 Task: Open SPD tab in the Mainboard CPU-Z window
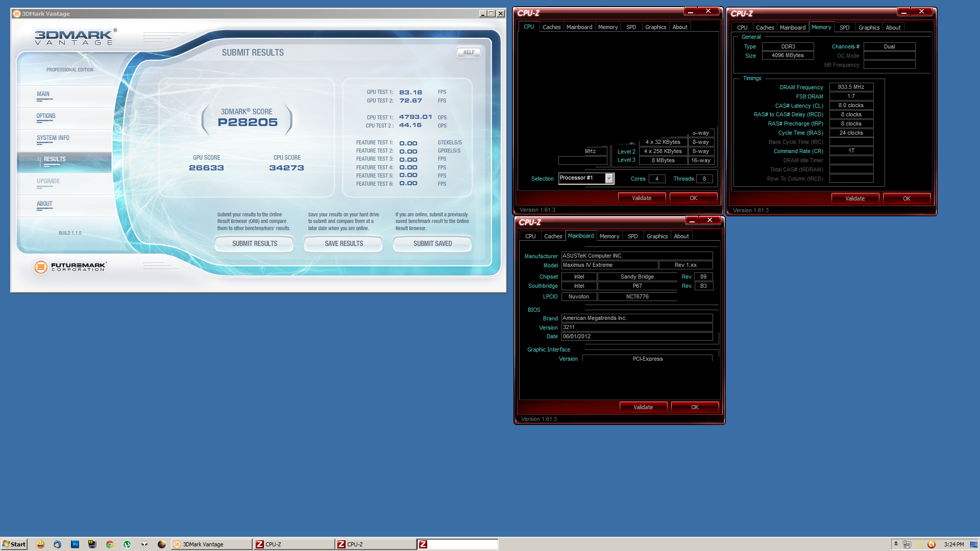(x=632, y=236)
